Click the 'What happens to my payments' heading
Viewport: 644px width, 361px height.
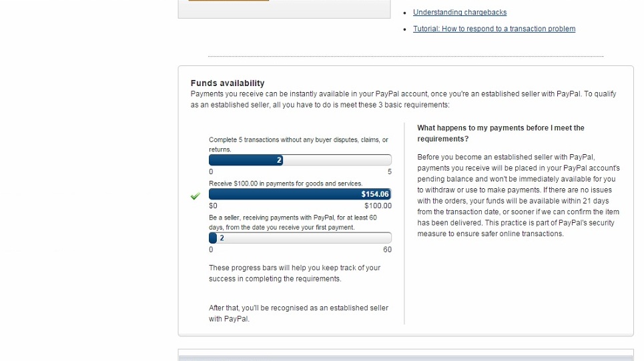pos(501,133)
